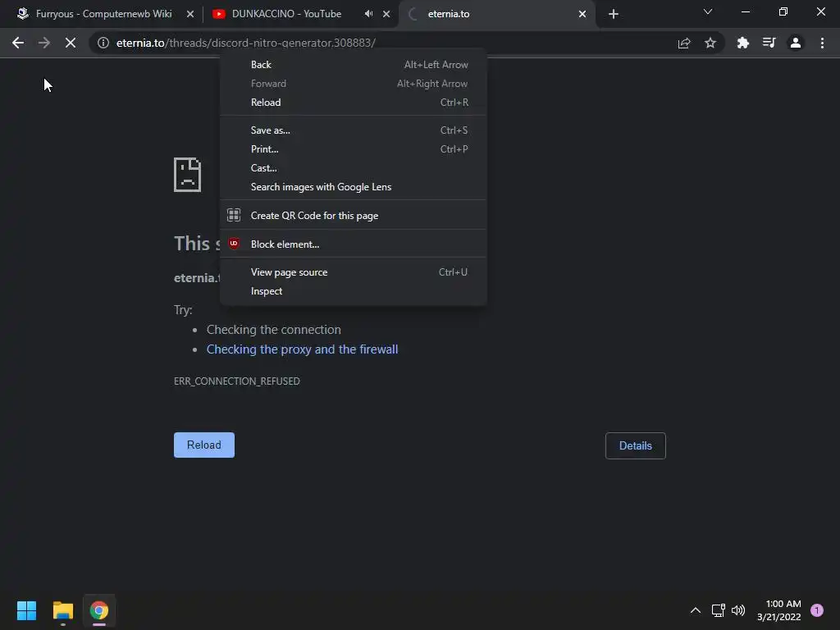Open the media controls icon
This screenshot has height=630, width=840.
point(769,43)
